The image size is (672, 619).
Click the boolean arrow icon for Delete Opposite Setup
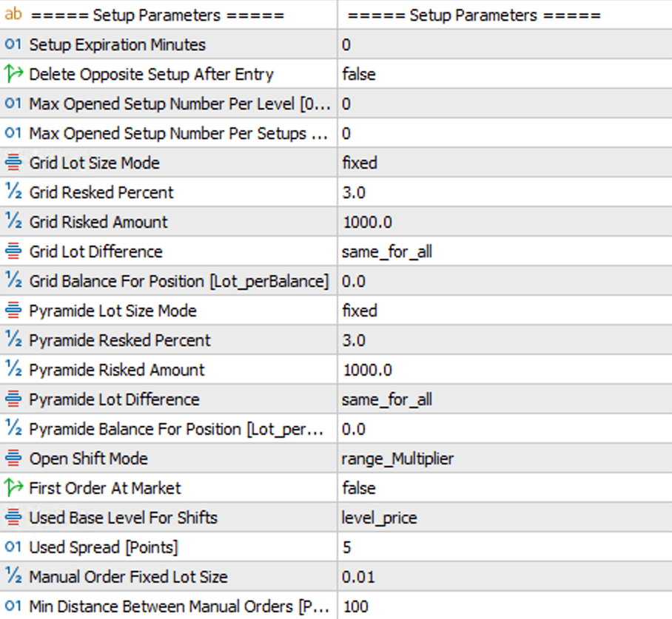pyautogui.click(x=14, y=74)
